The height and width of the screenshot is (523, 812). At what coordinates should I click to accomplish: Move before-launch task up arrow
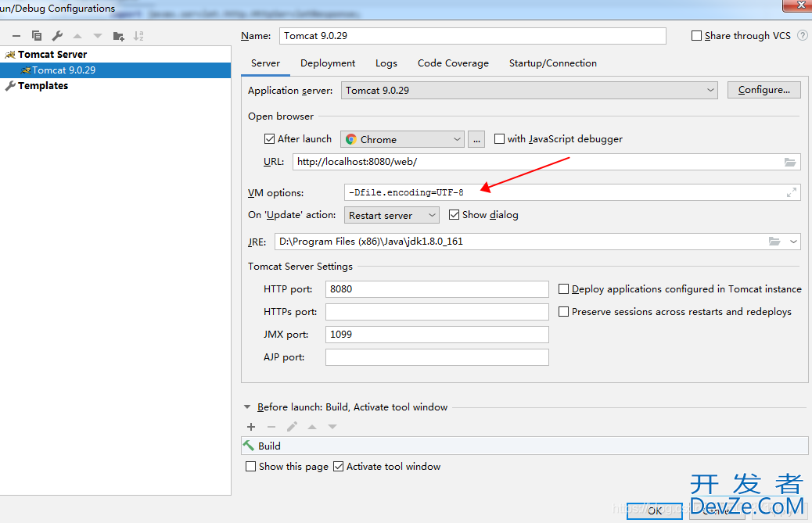(312, 427)
